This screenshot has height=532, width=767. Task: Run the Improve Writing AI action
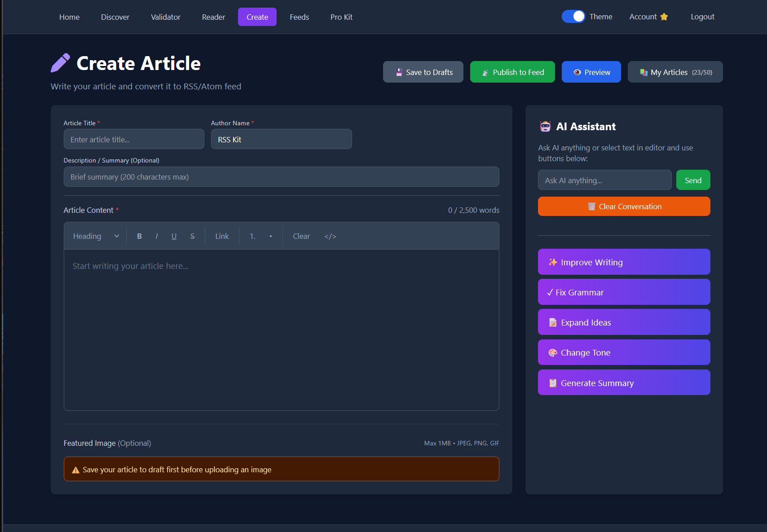[624, 262]
